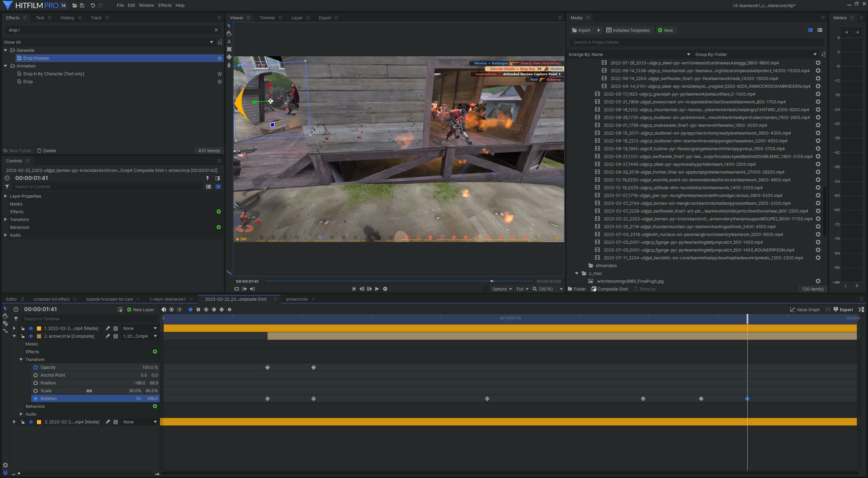Select the viewer Text tool
Image resolution: width=868 pixels, height=478 pixels.
[229, 41]
